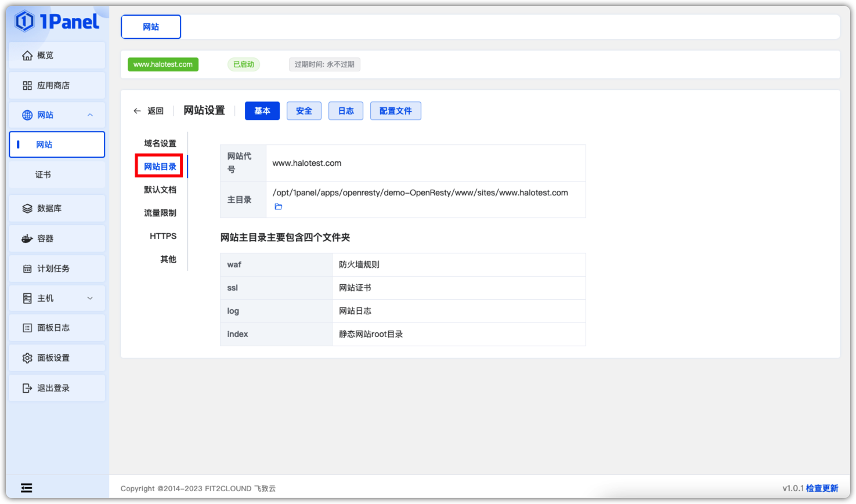Open 应用商店 via its grid icon

[27, 86]
